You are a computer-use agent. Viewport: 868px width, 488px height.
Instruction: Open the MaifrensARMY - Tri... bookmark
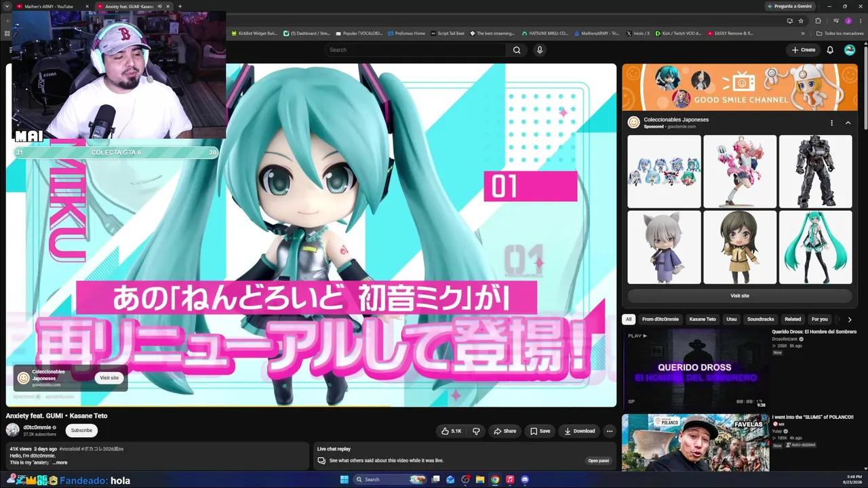tap(596, 33)
